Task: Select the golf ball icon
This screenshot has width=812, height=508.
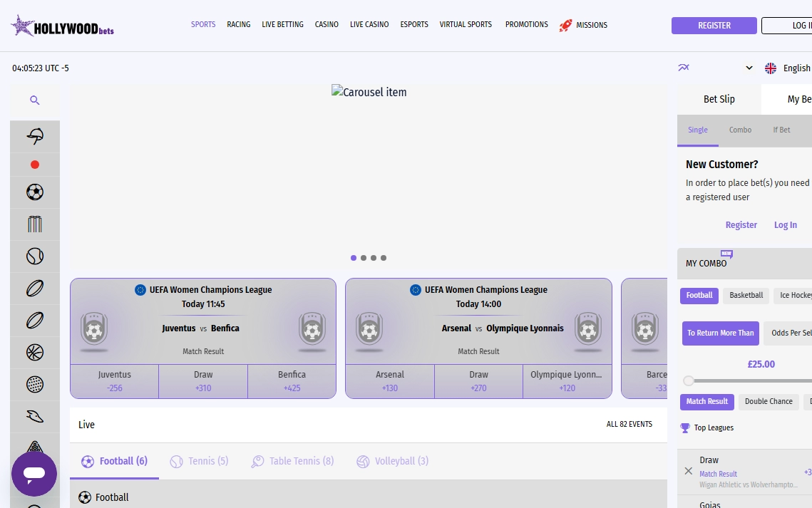Action: click(35, 384)
